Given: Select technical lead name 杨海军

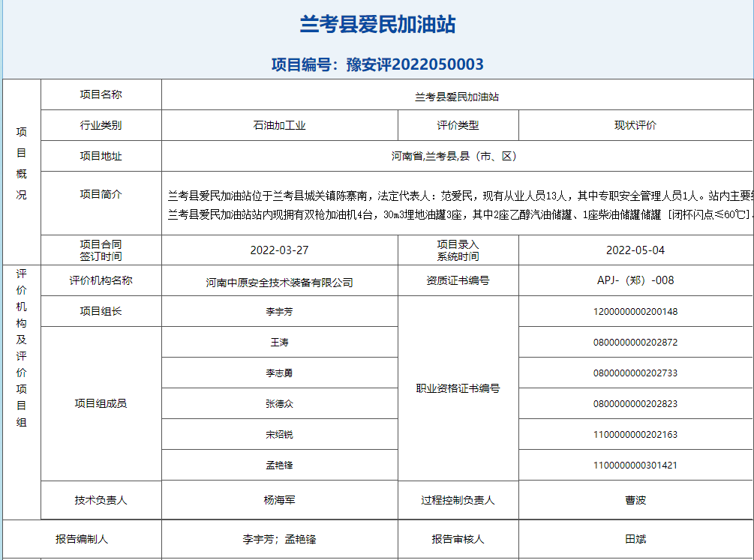Looking at the screenshot, I should pos(279,500).
